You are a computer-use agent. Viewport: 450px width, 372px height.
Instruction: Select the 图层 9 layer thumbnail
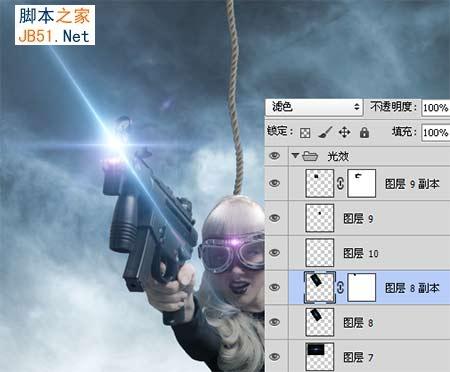[x=320, y=218]
